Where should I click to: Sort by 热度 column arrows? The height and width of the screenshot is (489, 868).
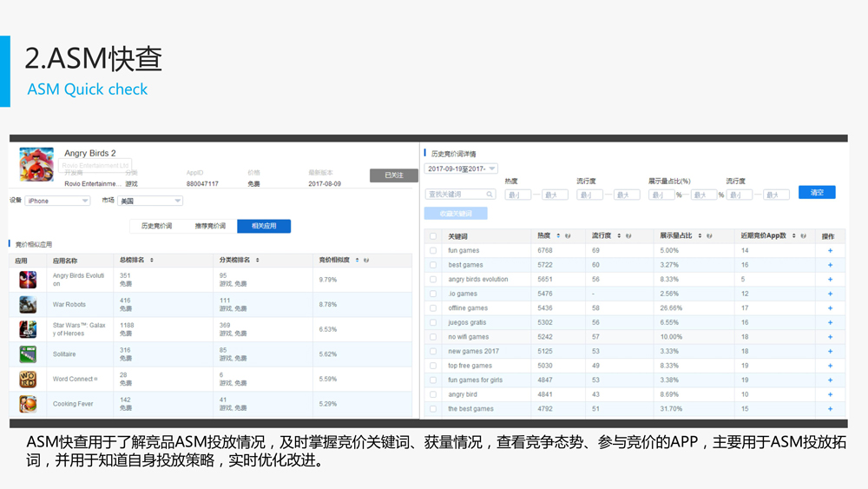tap(558, 235)
